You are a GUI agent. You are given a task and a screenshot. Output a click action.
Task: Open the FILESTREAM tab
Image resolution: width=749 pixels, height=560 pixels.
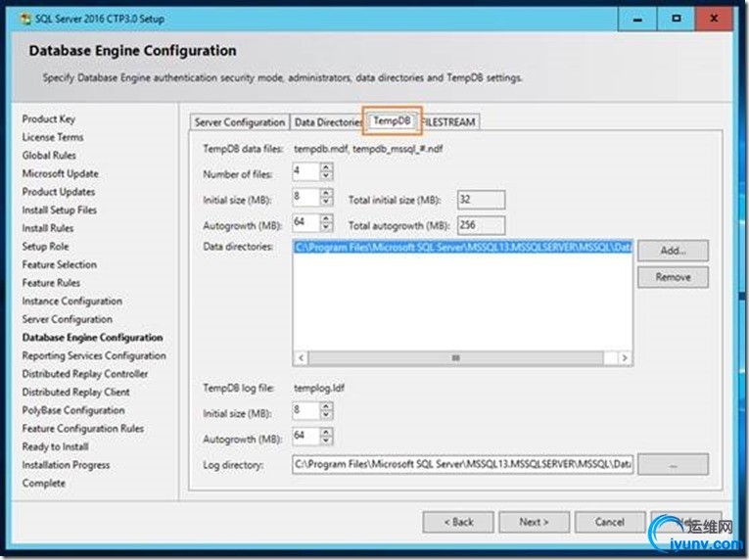click(449, 122)
